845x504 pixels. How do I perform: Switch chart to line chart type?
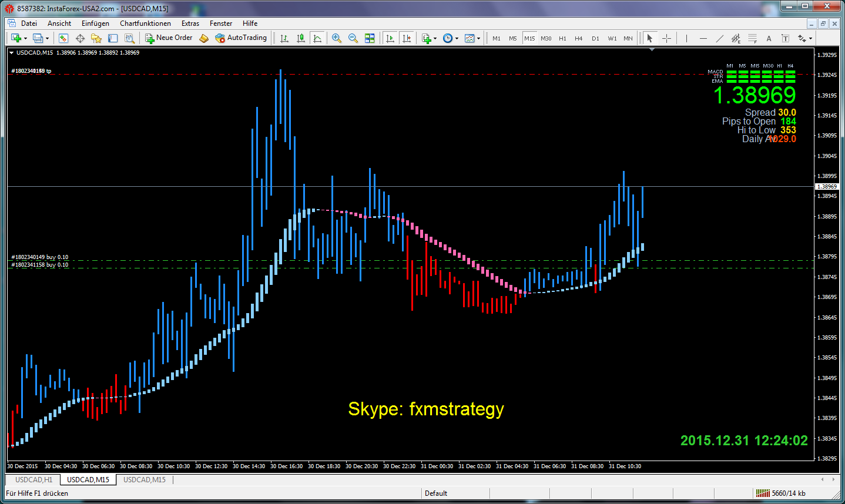tap(317, 38)
